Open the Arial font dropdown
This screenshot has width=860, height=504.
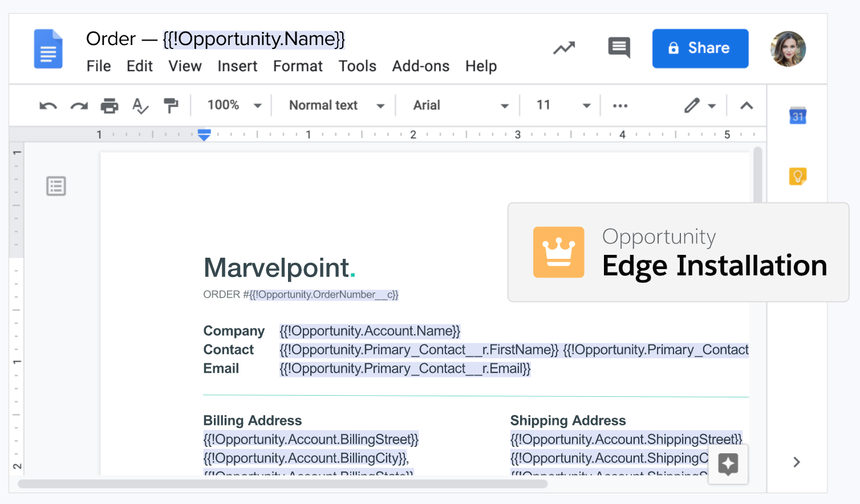click(461, 105)
